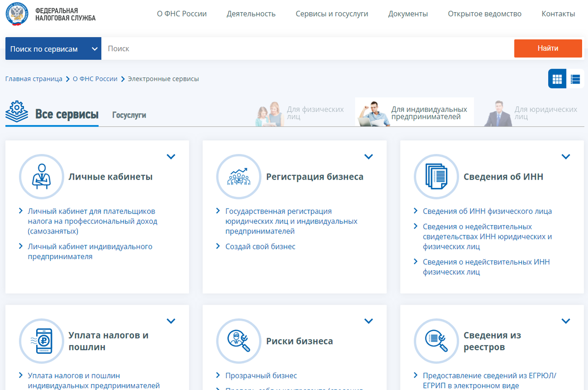Click the Личные кабинеты person icon
Image resolution: width=588 pixels, height=390 pixels.
(x=41, y=177)
